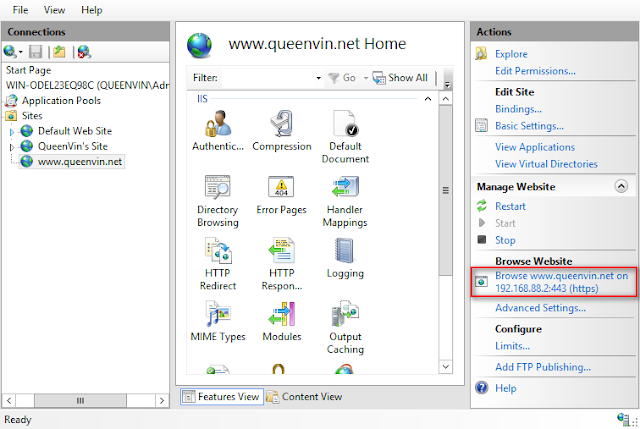Click the features list vertical scrollbar thumb
The image size is (640, 429).
(x=446, y=190)
